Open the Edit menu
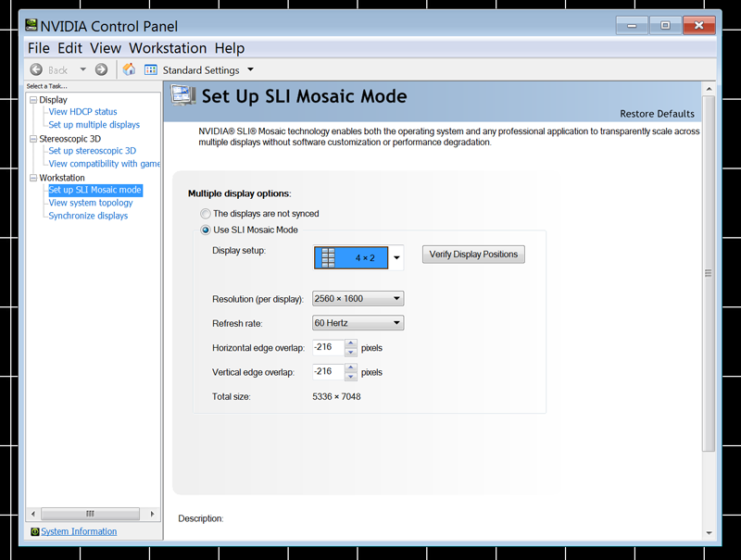Screen dimensions: 741x560 click(x=70, y=48)
